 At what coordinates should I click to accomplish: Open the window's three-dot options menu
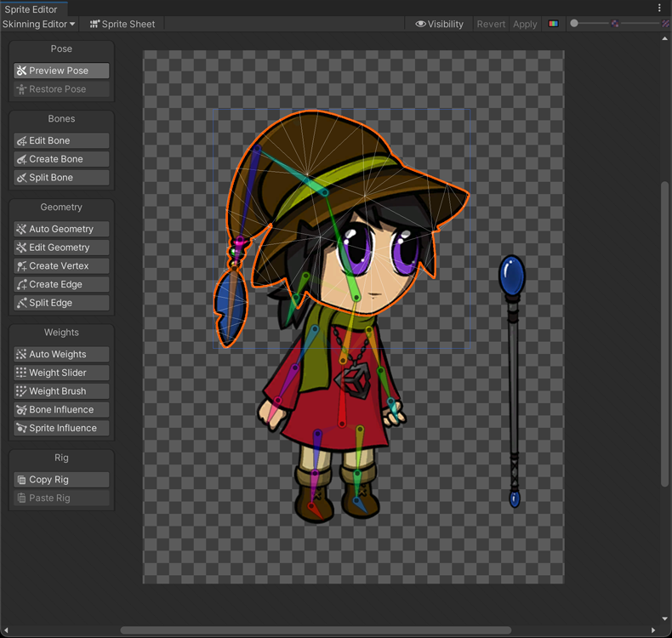click(659, 9)
